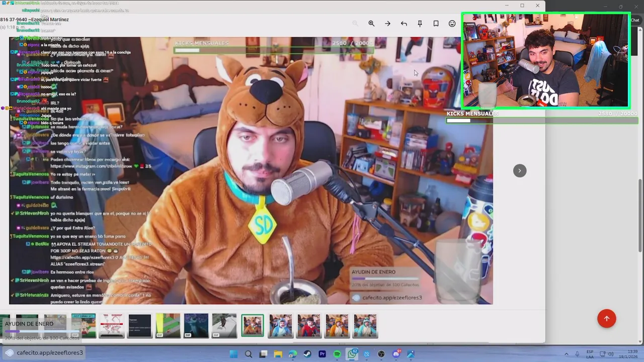
Task: Open Discord taskbar icon with notification badge
Action: point(396,354)
